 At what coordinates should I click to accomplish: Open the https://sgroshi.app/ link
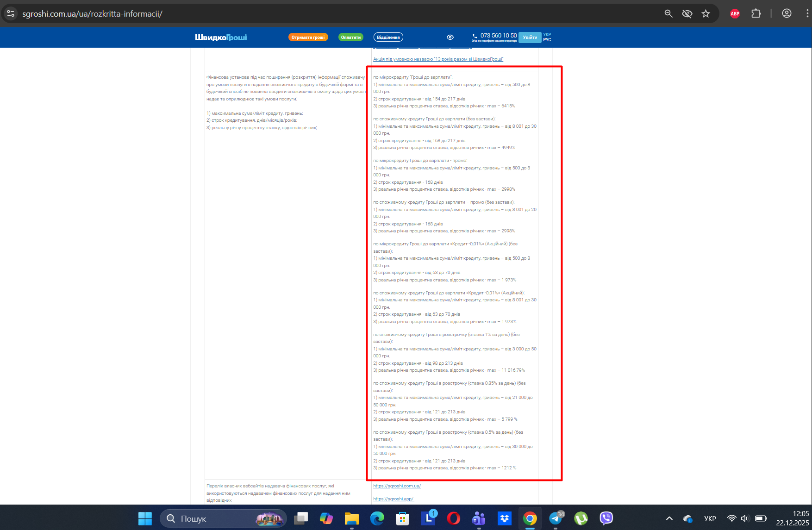click(x=394, y=499)
